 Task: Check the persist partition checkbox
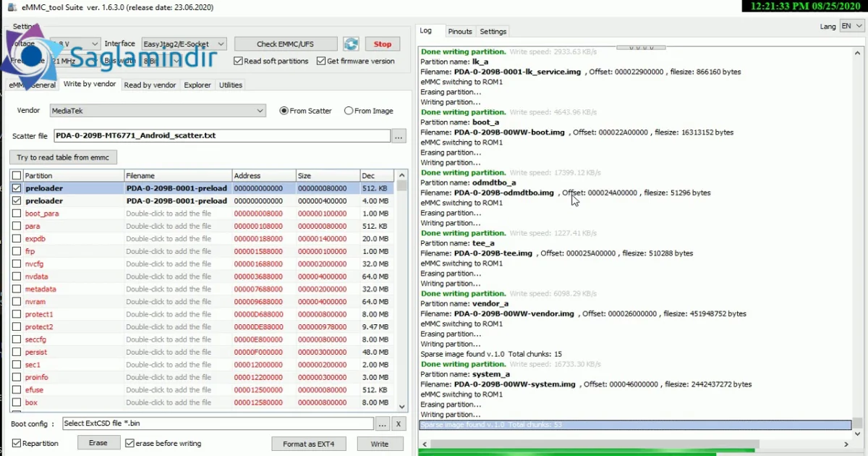17,352
